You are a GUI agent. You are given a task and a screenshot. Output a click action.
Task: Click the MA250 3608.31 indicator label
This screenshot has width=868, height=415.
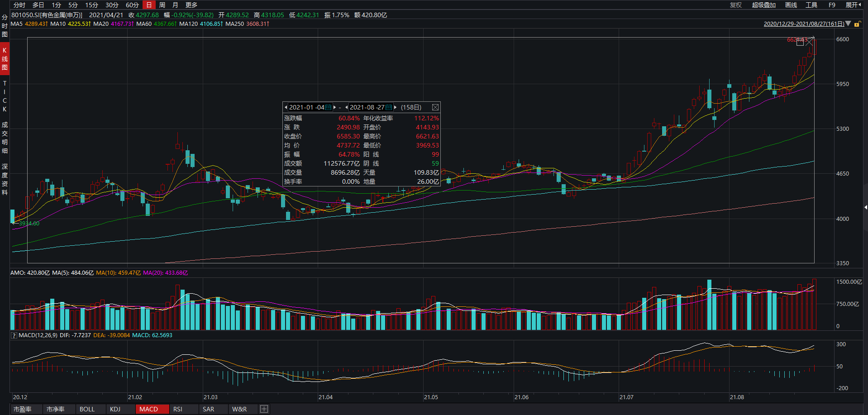(247, 24)
